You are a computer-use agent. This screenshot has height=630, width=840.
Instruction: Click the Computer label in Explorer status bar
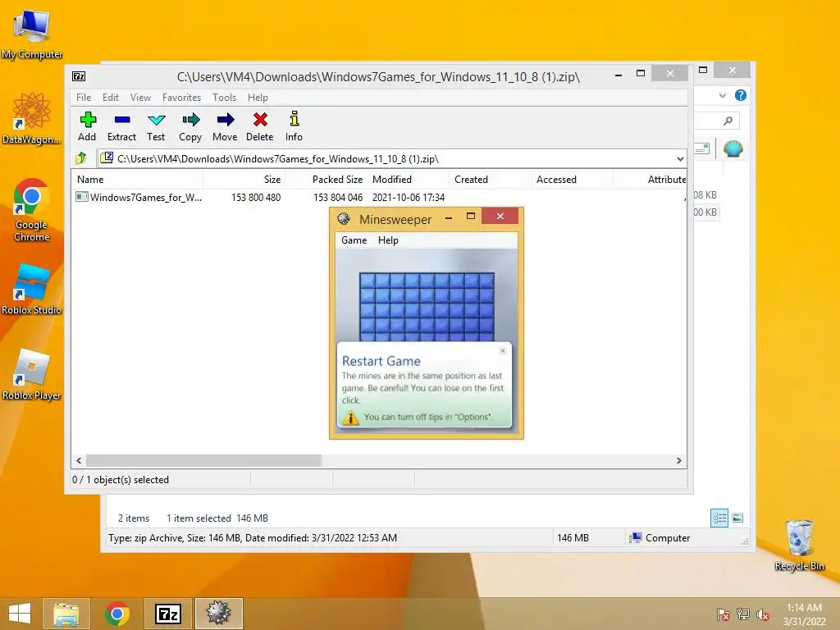[x=668, y=538]
